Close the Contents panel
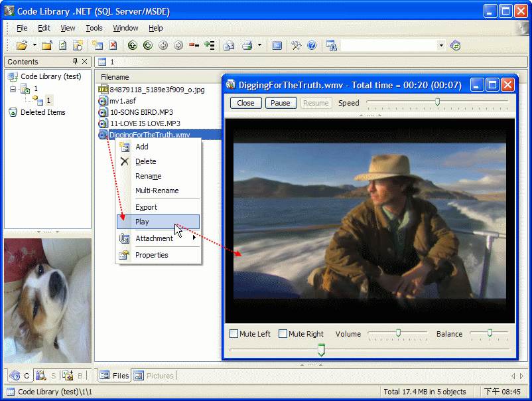Image resolution: width=532 pixels, height=401 pixels. tap(85, 62)
